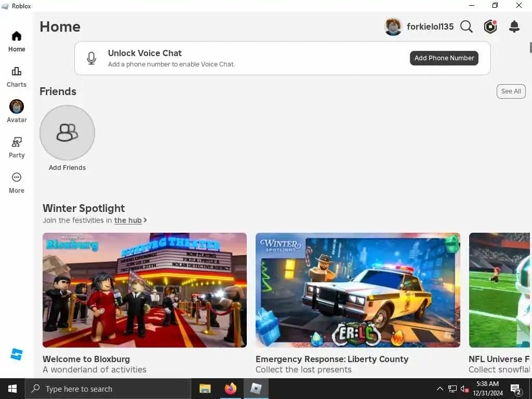Screen dimensions: 532x399
Task: Open the Avatar icon in sidebar
Action: pos(16,107)
